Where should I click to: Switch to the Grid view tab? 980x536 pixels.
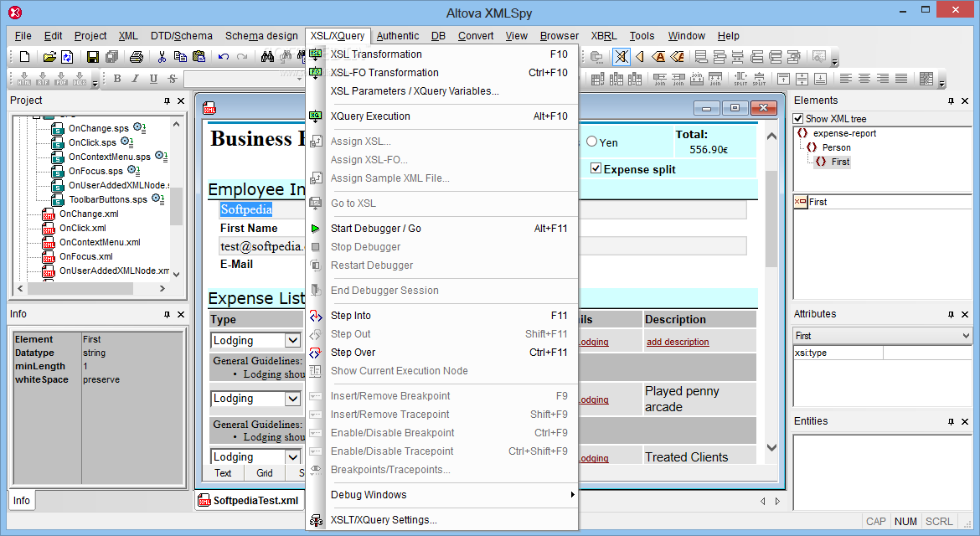point(265,473)
